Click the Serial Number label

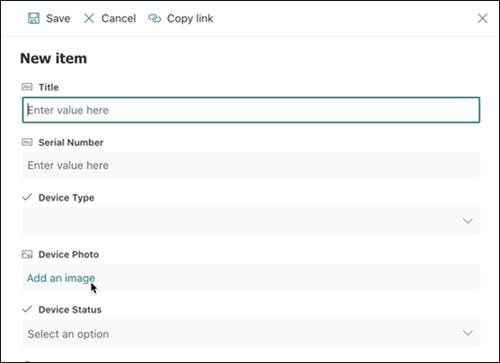[x=71, y=143]
